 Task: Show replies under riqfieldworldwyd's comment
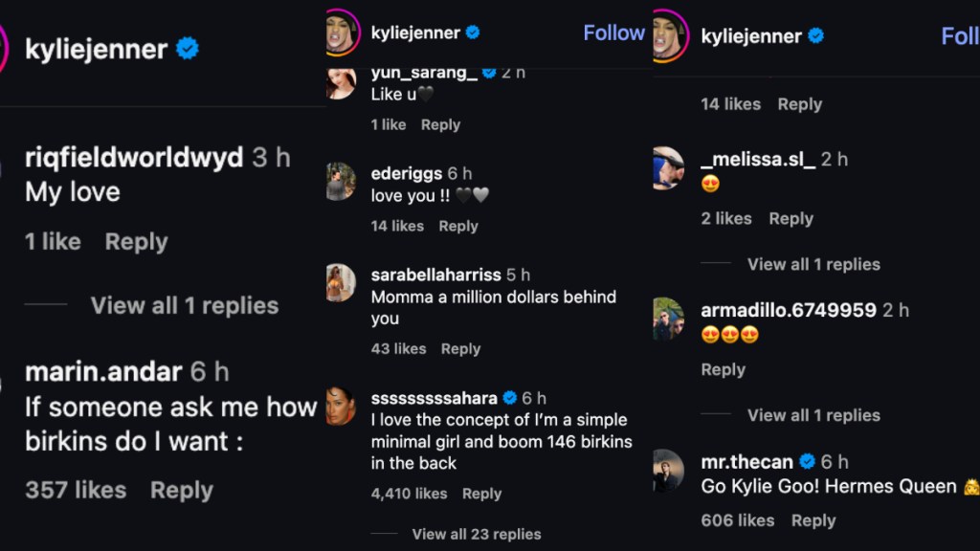click(x=185, y=306)
